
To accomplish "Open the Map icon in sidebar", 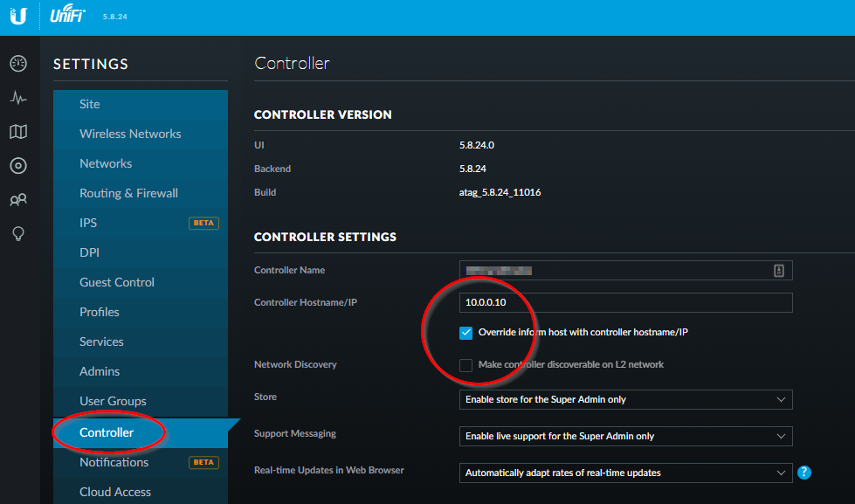I will (x=18, y=131).
